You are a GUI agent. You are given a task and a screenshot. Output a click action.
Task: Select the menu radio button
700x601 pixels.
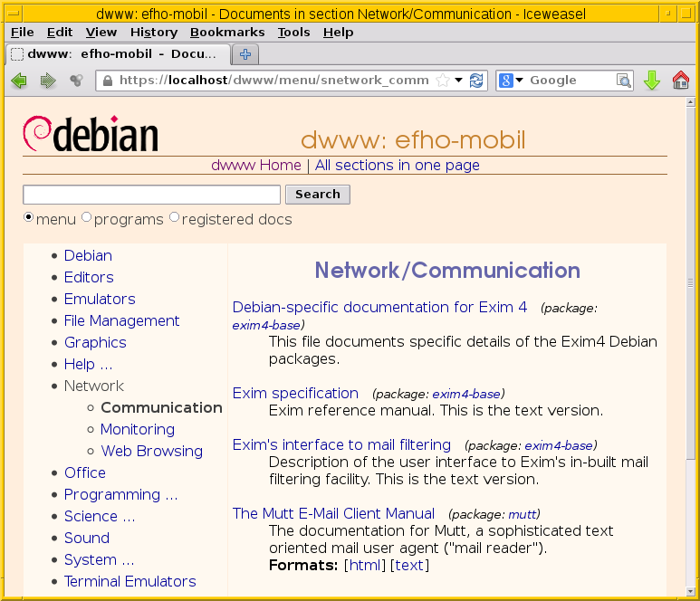pos(28,218)
